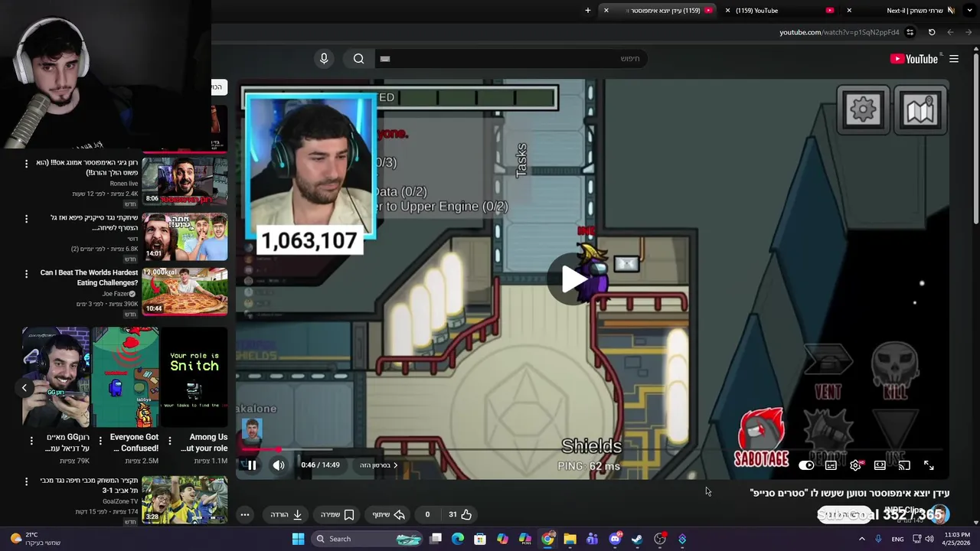Like the video with thumbs up

tap(460, 514)
